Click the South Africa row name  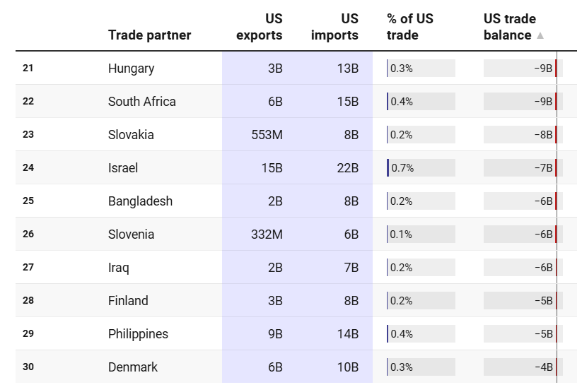coord(141,102)
